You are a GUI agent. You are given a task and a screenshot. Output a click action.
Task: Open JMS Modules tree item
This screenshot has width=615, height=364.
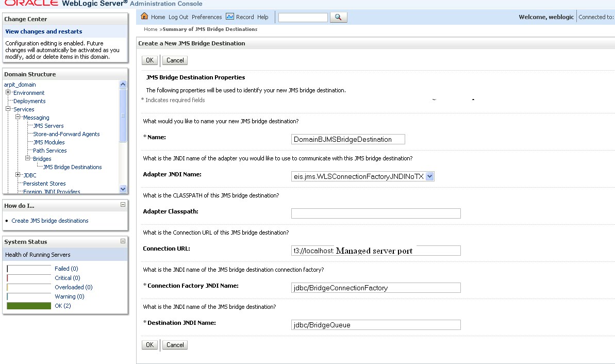coord(48,142)
